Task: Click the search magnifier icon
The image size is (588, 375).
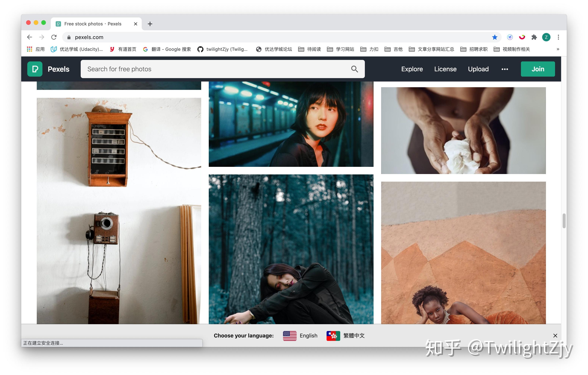Action: click(354, 69)
